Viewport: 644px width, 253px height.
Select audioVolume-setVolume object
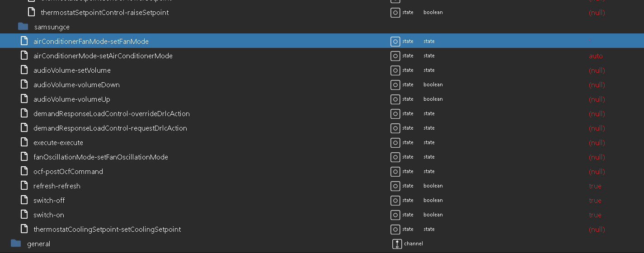point(72,70)
